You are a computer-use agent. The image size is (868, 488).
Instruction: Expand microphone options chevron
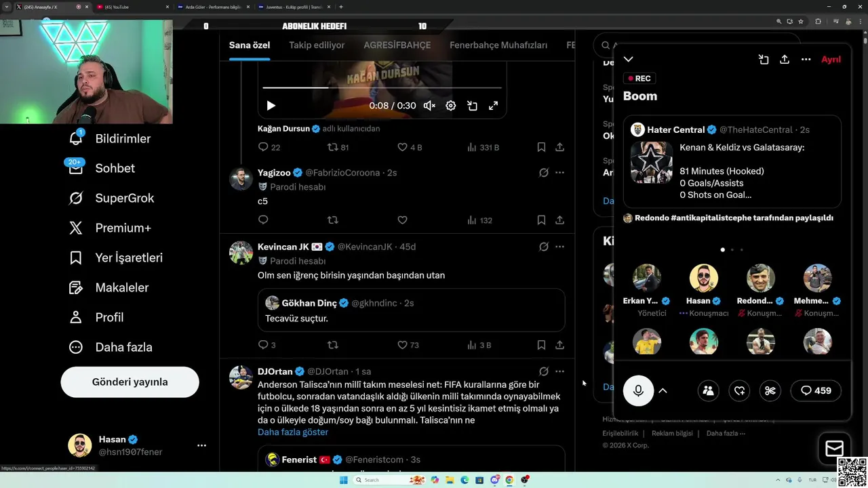663,390
